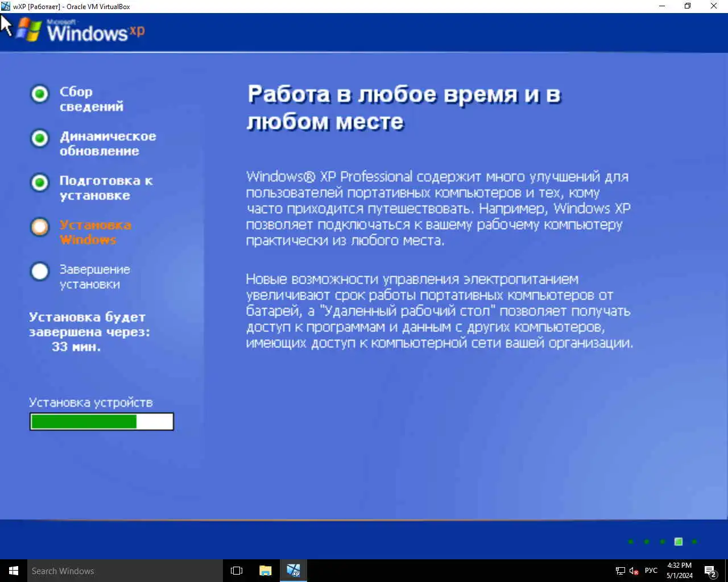Click the green device installation progress bar
Viewport: 728px width, 582px height.
click(102, 422)
